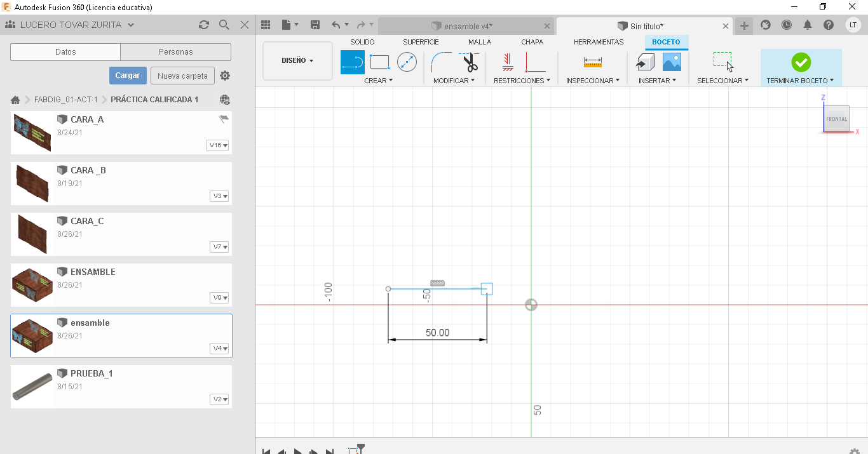Close the Sin título* document tab
868x454 pixels.
[x=726, y=26]
